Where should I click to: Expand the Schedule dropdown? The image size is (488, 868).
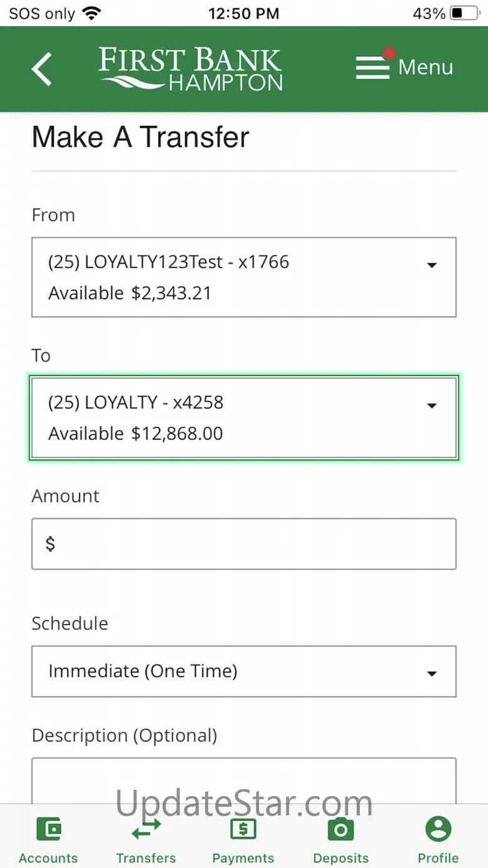click(244, 671)
